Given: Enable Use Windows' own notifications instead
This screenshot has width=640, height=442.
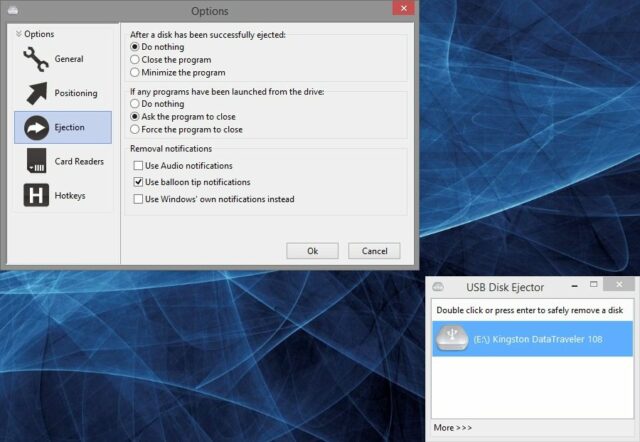Looking at the screenshot, I should [x=139, y=199].
